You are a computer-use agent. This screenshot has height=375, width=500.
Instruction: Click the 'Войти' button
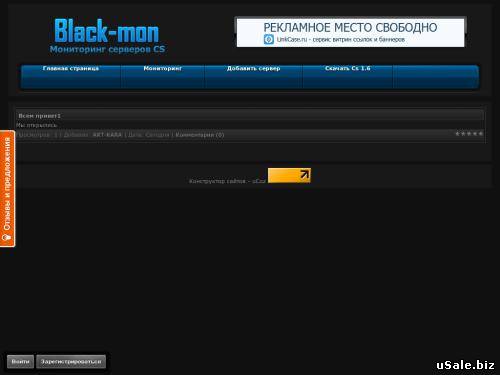(x=20, y=362)
